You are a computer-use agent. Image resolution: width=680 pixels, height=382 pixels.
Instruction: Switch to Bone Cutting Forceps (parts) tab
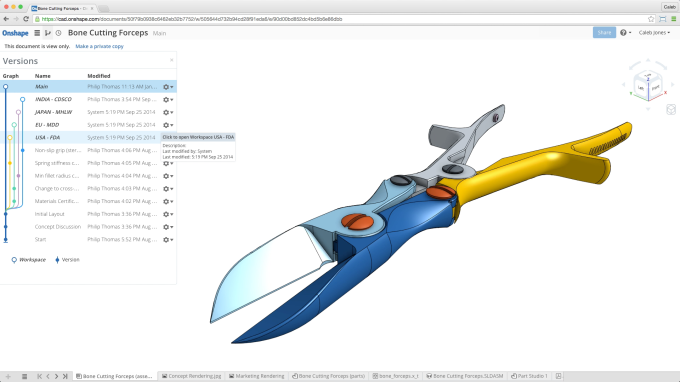(328, 376)
